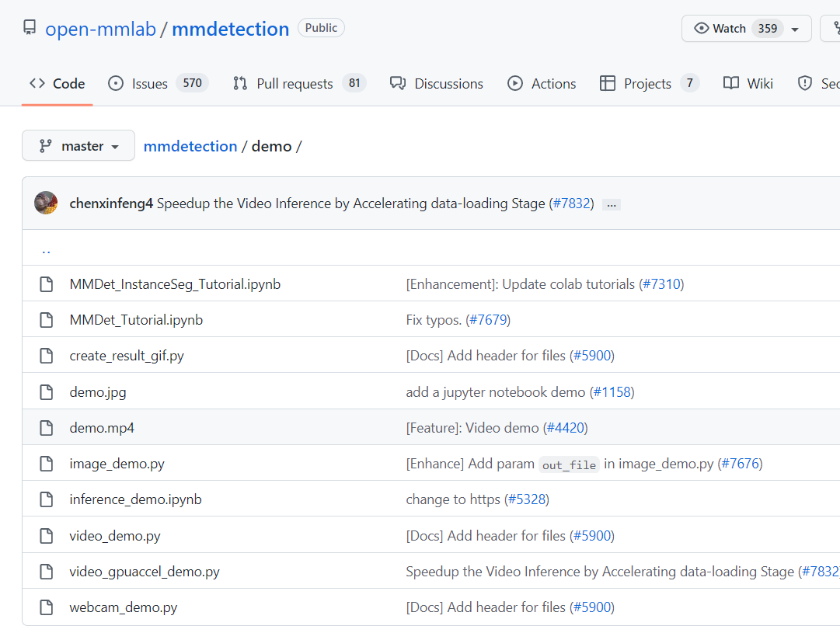This screenshot has width=840, height=633.
Task: Navigate to mmdetection breadcrumb link
Action: (190, 146)
